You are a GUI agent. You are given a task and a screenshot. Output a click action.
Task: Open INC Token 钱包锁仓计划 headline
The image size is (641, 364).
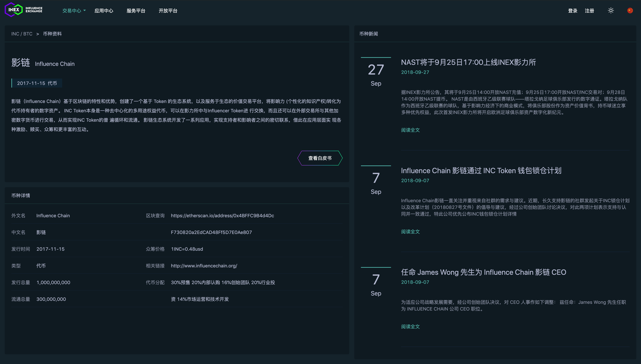pos(481,170)
